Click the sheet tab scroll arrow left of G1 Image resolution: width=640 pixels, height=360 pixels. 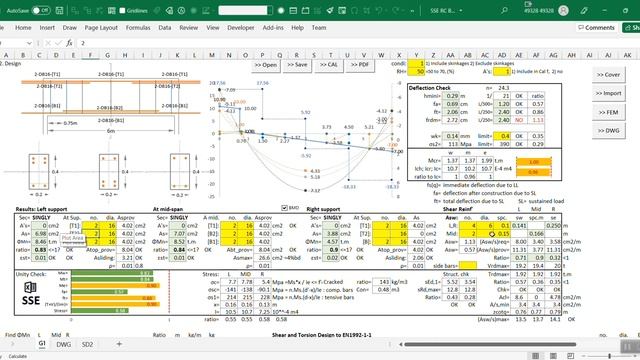tap(12, 344)
